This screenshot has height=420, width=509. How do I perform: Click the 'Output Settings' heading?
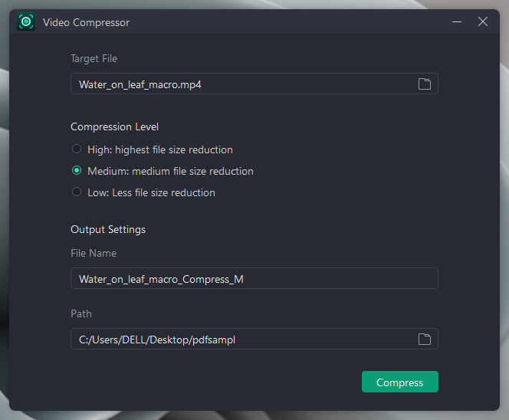pyautogui.click(x=108, y=229)
